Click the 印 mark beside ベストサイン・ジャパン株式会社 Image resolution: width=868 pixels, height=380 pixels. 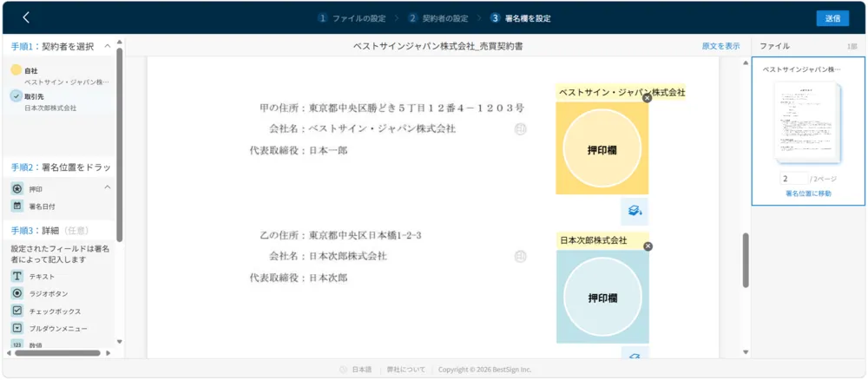(520, 129)
